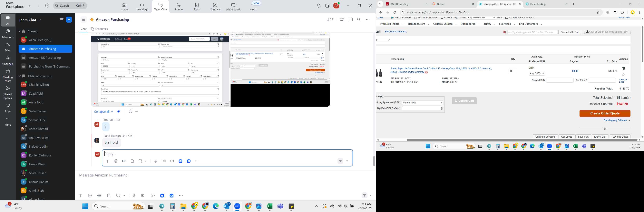Collapse the Starred section

(x=19, y=31)
